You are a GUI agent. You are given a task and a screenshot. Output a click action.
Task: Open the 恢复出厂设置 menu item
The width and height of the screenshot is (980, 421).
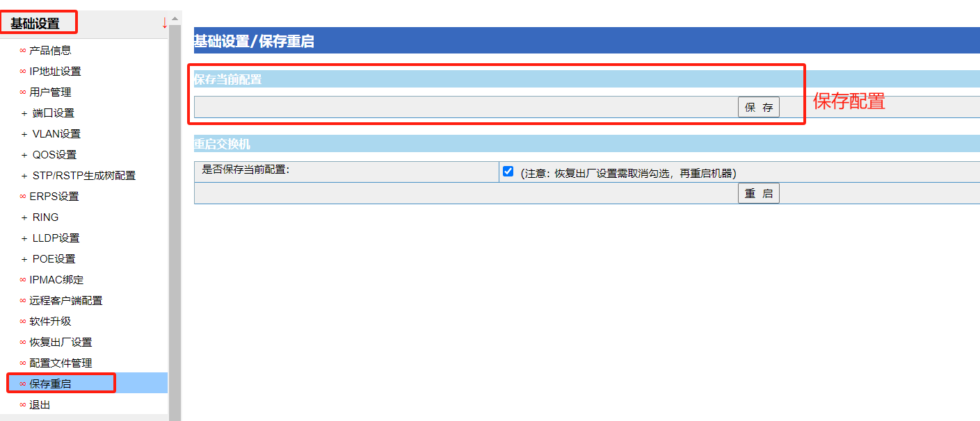61,342
